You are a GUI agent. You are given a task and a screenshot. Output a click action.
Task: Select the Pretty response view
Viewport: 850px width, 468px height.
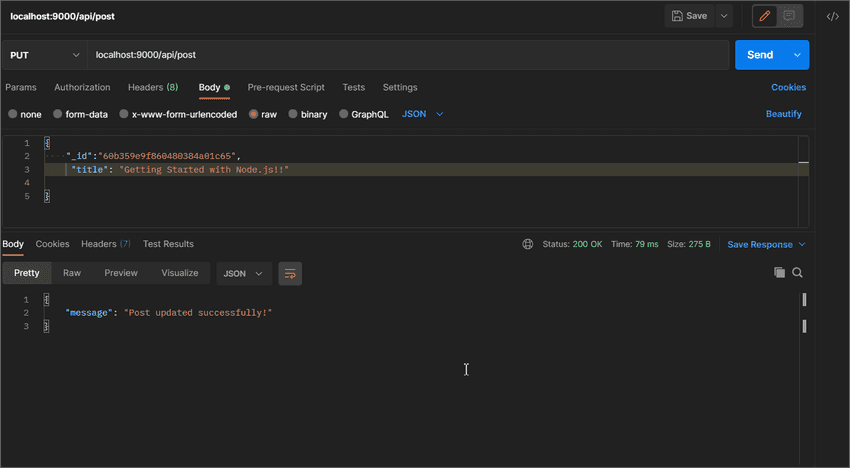pos(27,273)
